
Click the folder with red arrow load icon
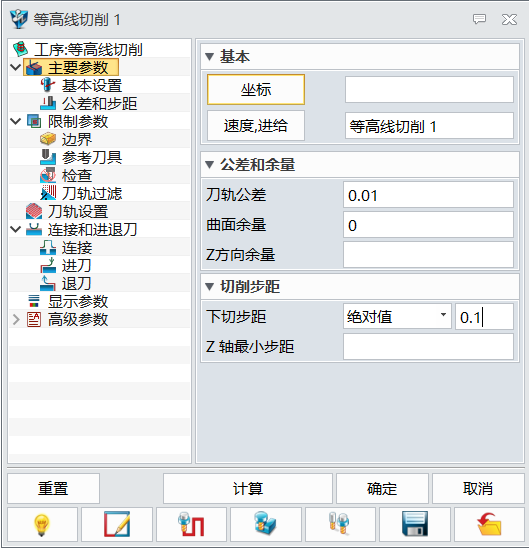click(x=489, y=524)
